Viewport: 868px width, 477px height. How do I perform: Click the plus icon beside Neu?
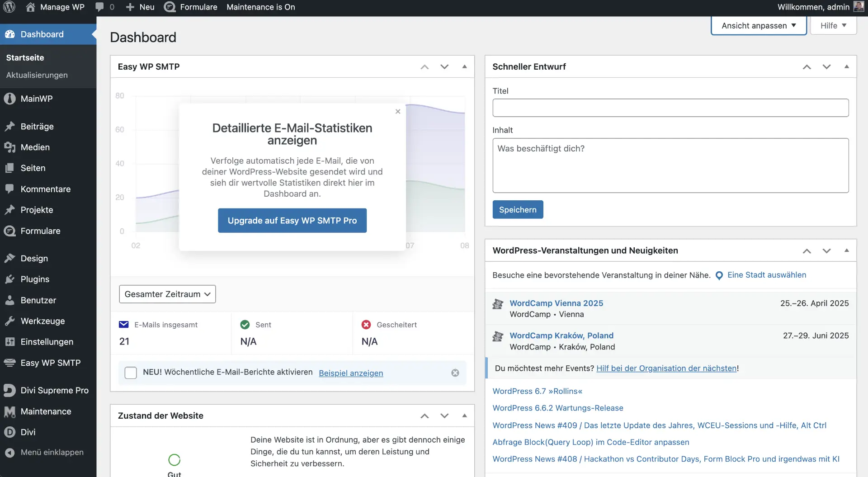coord(130,7)
